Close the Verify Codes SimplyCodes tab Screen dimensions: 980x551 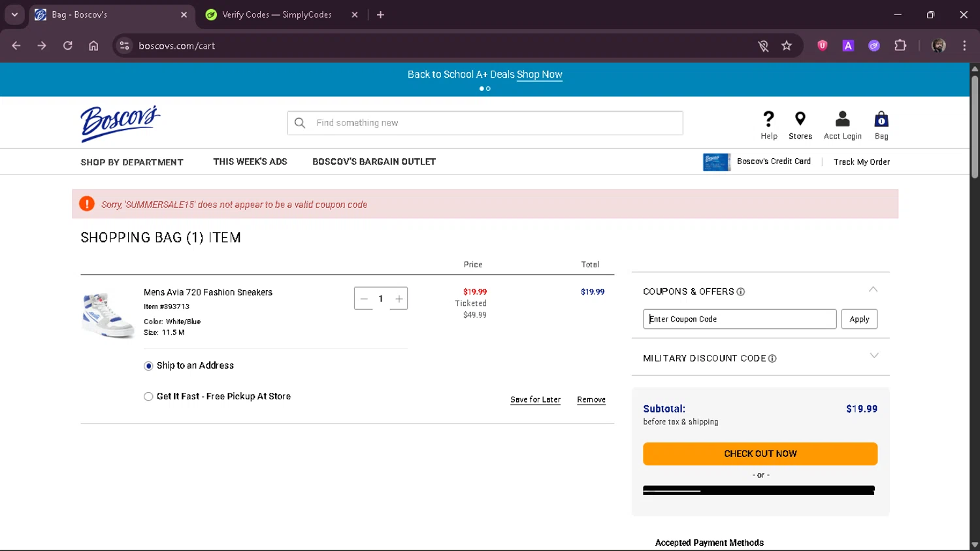(355, 14)
